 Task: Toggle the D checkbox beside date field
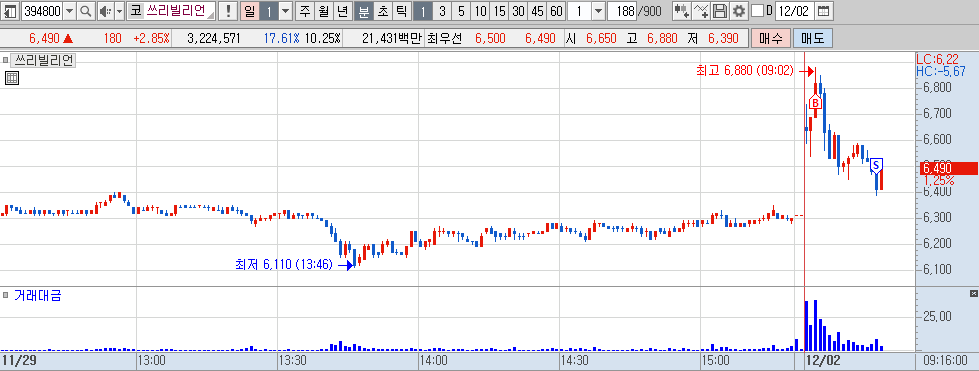[757, 11]
